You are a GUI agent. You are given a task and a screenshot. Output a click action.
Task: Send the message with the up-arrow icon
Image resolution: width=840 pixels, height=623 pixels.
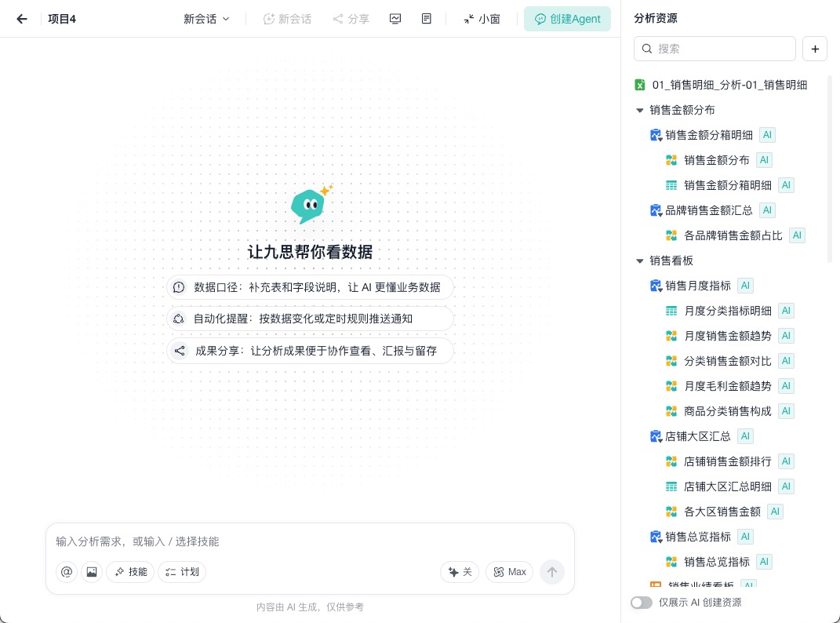click(552, 571)
